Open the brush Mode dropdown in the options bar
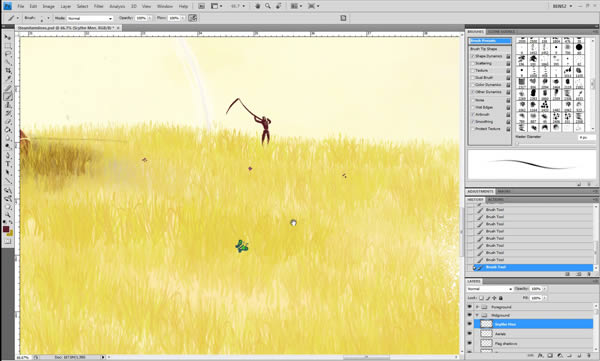 90,18
